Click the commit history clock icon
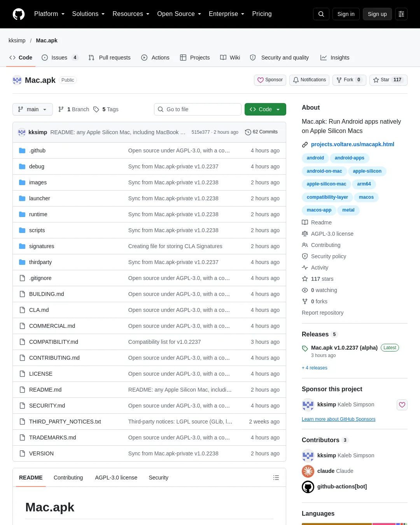Viewport: 420px width, 525px height. (248, 132)
